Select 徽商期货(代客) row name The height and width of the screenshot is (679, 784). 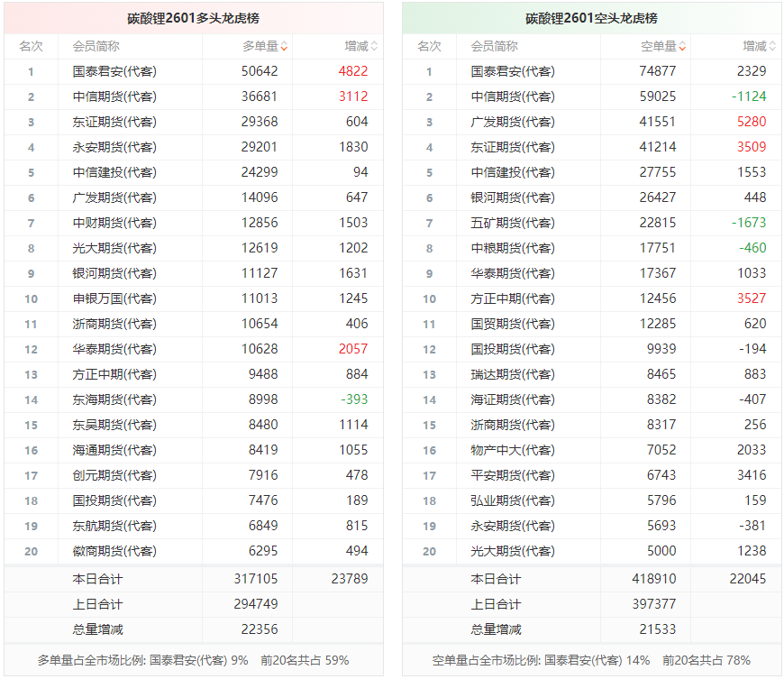114,551
